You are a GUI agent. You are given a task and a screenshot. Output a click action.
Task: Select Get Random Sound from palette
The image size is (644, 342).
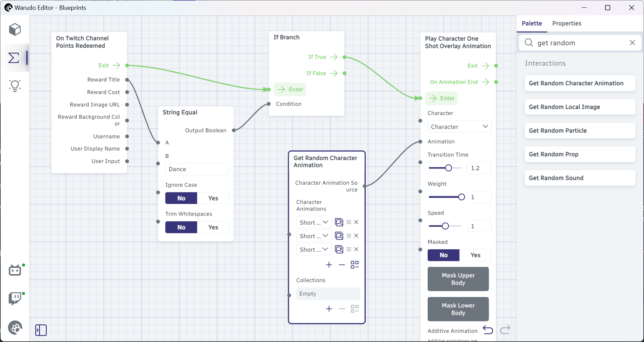tap(580, 178)
